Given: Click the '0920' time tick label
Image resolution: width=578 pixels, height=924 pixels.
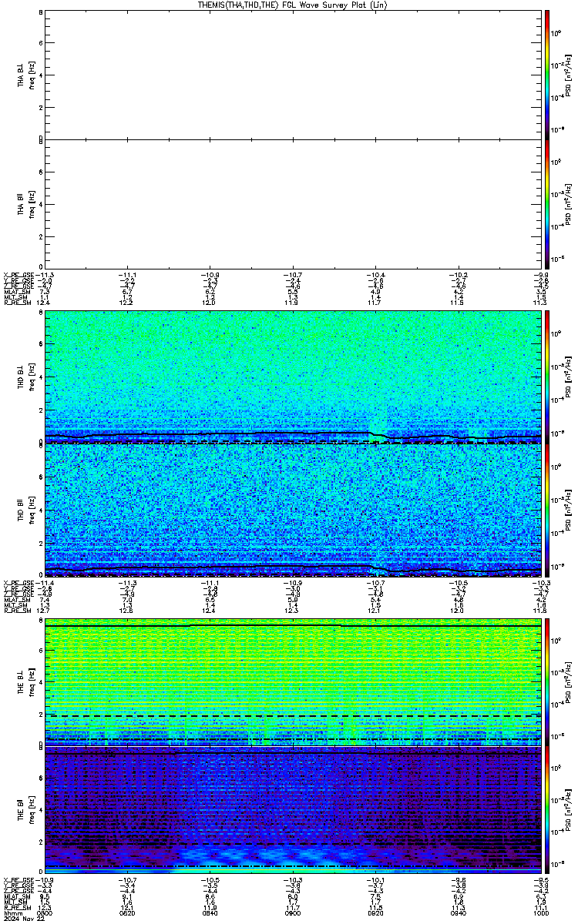Looking at the screenshot, I should [375, 912].
